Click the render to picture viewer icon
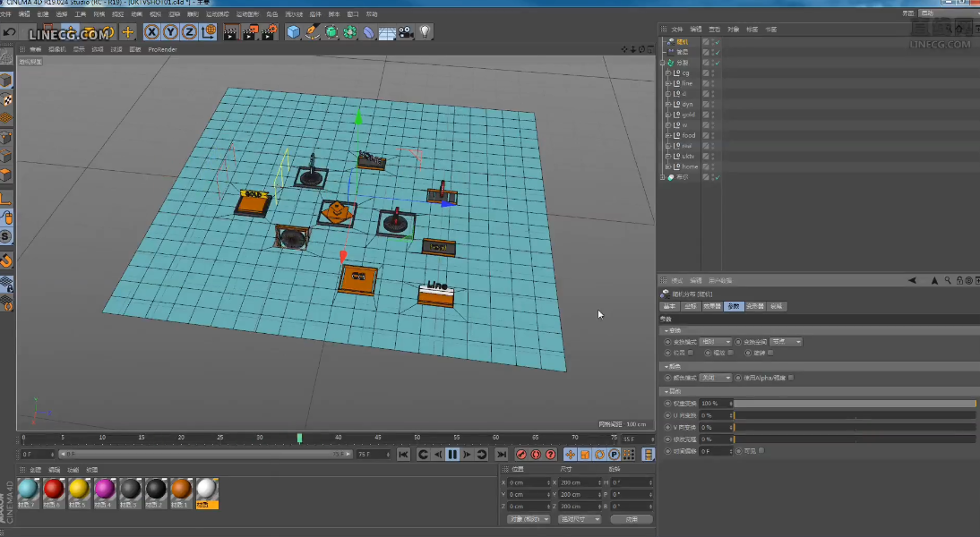The width and height of the screenshot is (980, 537). pos(249,32)
